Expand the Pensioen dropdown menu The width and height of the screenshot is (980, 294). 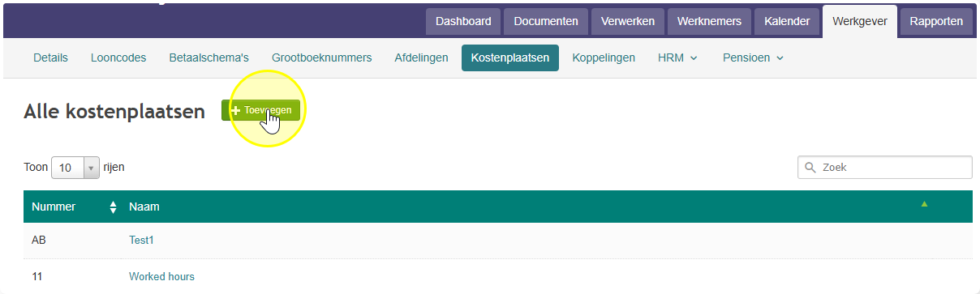[753, 58]
